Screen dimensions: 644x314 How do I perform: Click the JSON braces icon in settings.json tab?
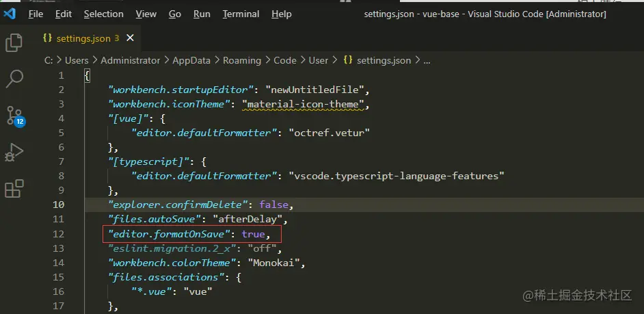[x=48, y=38]
